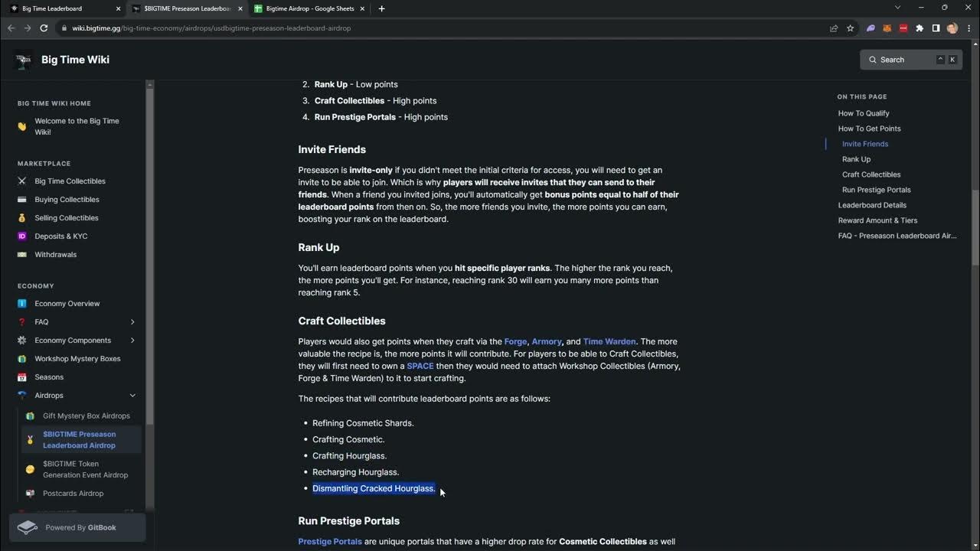Click the Postcards Airdrop icon
The image size is (980, 551).
(31, 494)
